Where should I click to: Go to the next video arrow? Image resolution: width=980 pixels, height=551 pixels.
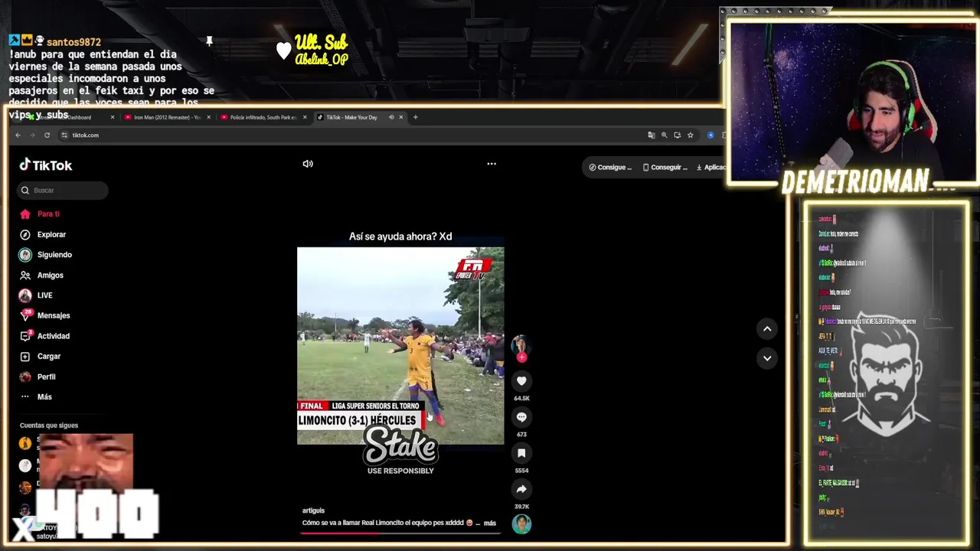tap(766, 358)
